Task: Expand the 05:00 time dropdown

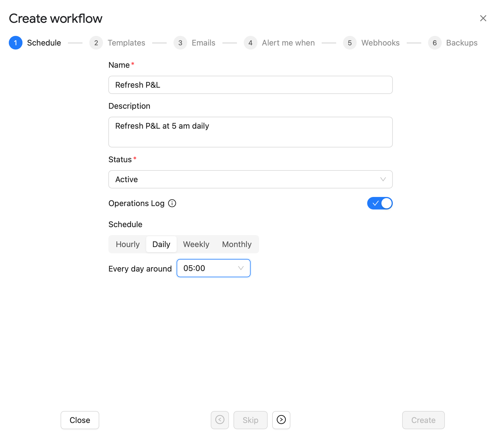Action: (213, 268)
